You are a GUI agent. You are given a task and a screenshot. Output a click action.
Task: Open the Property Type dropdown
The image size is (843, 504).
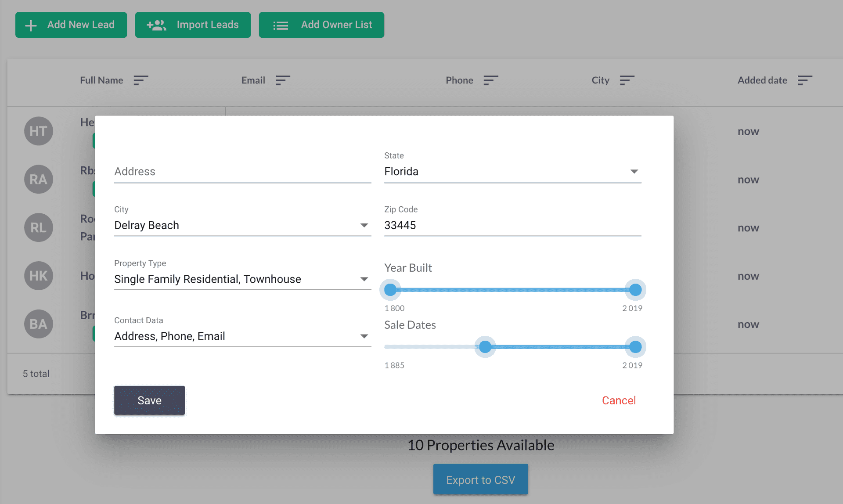(x=242, y=279)
